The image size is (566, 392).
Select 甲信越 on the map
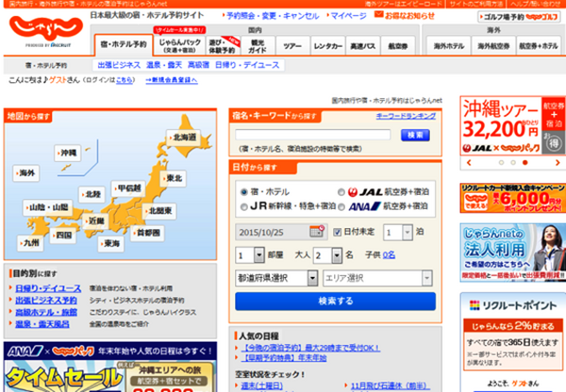coord(128,188)
